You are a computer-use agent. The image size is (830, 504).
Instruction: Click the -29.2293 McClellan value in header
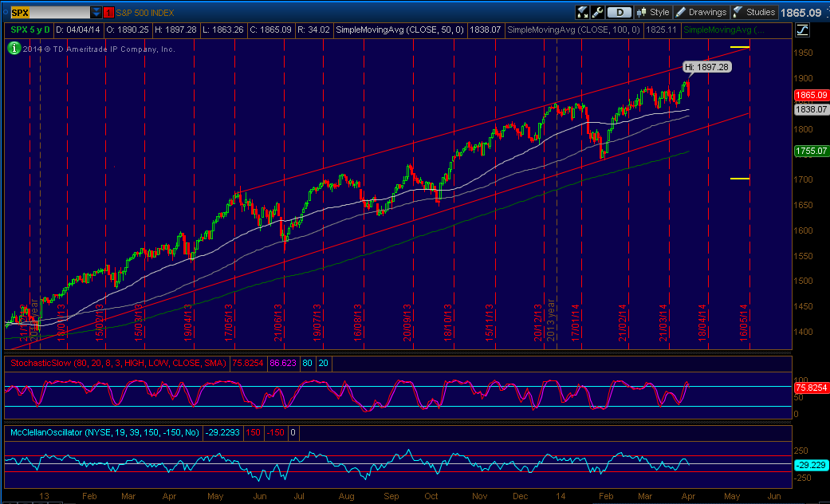pos(222,432)
